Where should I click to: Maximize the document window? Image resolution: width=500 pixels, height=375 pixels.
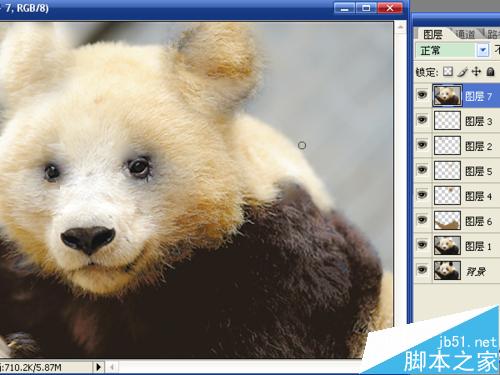pos(366,8)
